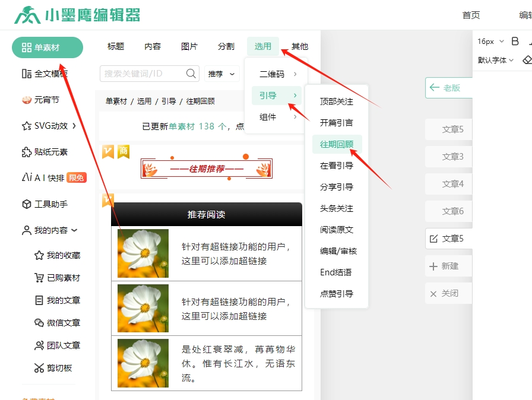Select the 单素材 sidebar button
532x400 pixels.
pyautogui.click(x=47, y=47)
